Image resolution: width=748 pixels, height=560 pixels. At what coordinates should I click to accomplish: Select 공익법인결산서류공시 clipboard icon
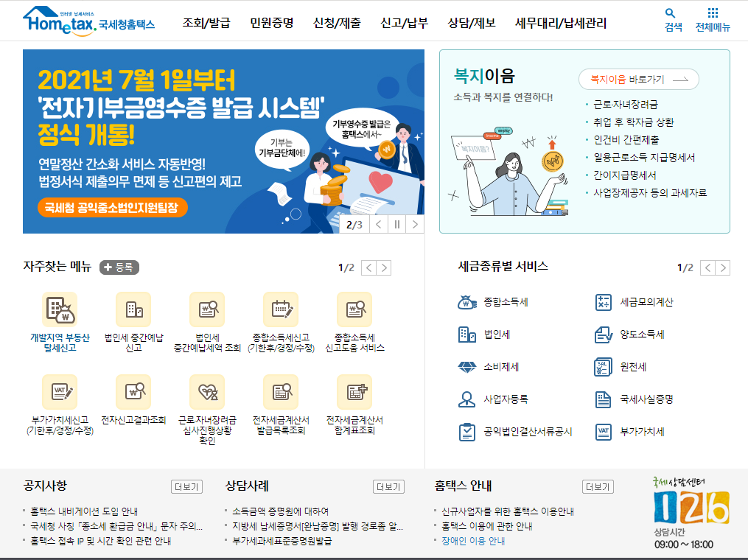click(467, 433)
